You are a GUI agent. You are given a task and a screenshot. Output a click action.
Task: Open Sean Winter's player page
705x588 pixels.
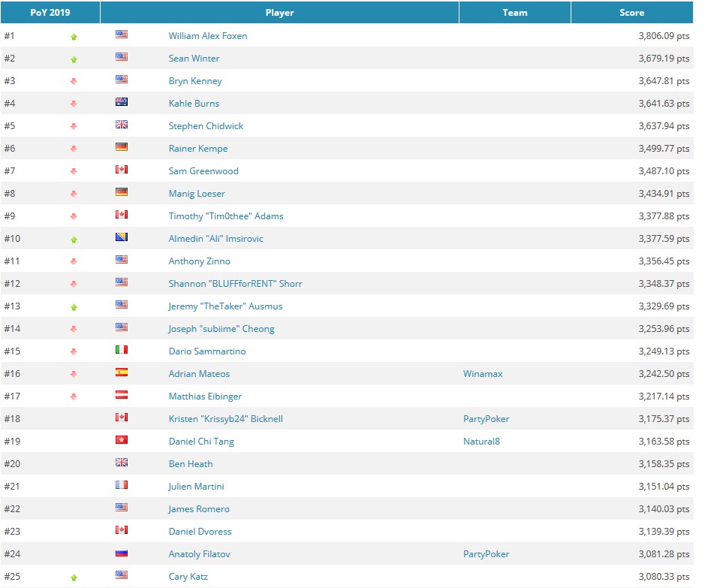(194, 59)
